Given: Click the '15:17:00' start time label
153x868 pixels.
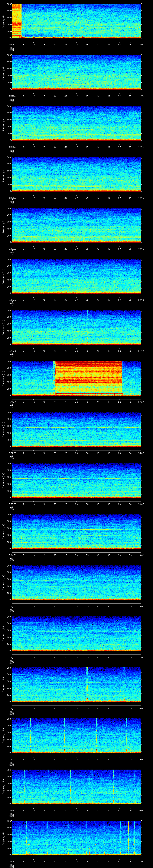Looking at the screenshot, I should (12, 197).
